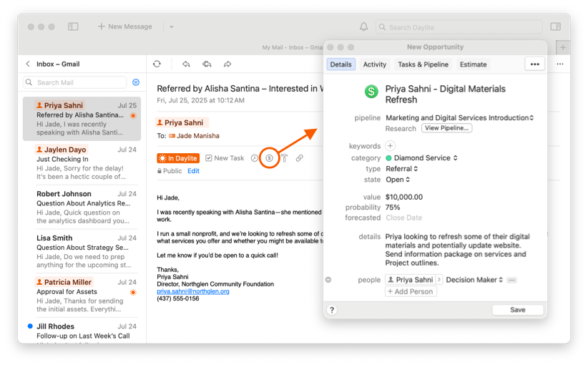Image resolution: width=588 pixels, height=365 pixels.
Task: Create new opportunity from email
Action: [269, 158]
